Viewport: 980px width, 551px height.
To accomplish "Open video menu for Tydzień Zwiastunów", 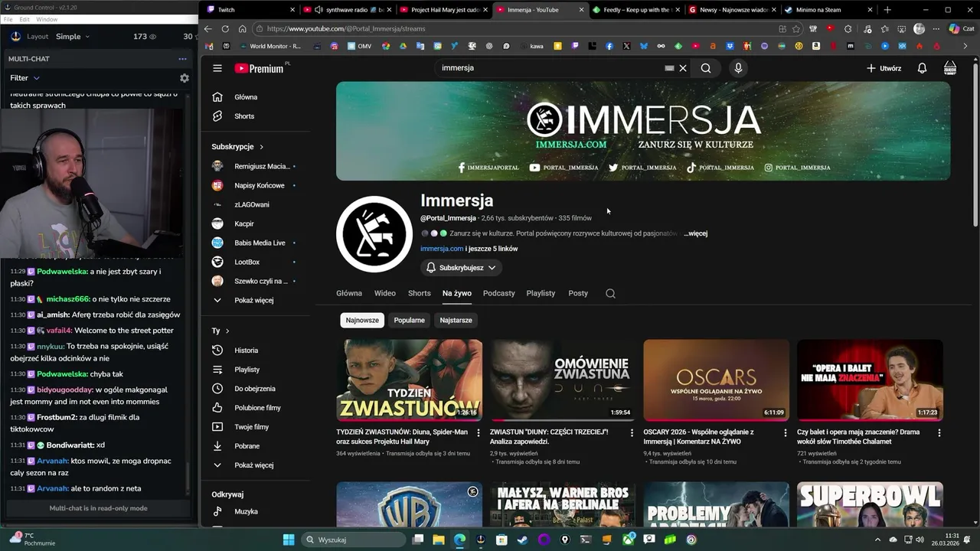I will point(479,432).
